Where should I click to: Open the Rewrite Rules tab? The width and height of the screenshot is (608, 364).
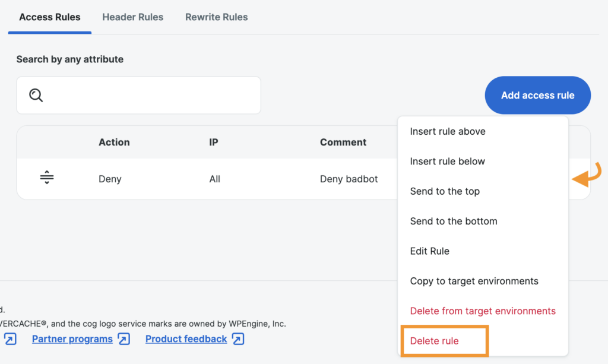216,17
